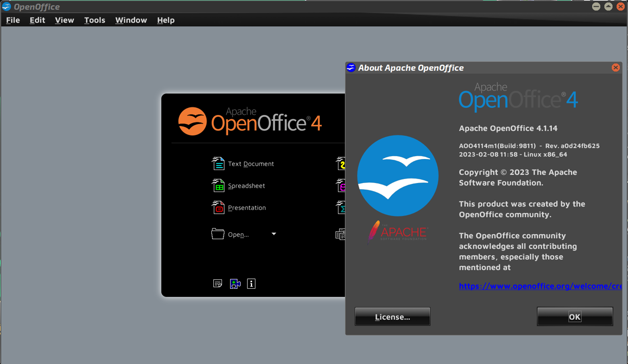Click the get more templates icon

coord(218,284)
